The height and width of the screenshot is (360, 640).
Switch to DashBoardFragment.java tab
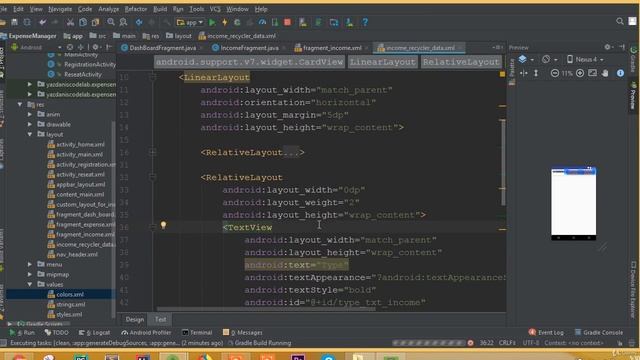point(162,48)
